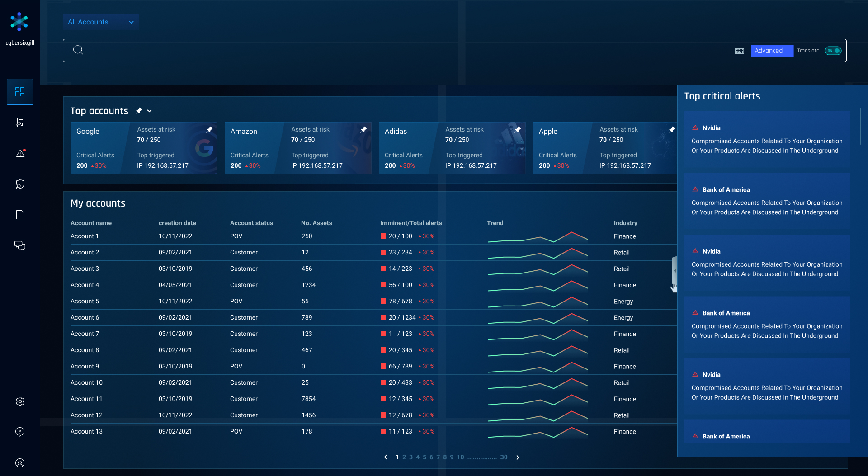The image size is (868, 476).
Task: Click the Advanced search button
Action: pyautogui.click(x=772, y=51)
